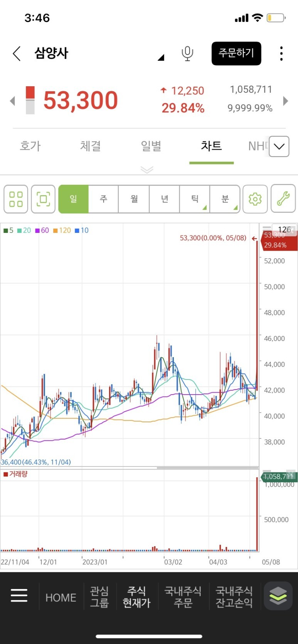This screenshot has width=298, height=644.
Task: Click the blue 10-day moving average legend
Action: [x=81, y=230]
